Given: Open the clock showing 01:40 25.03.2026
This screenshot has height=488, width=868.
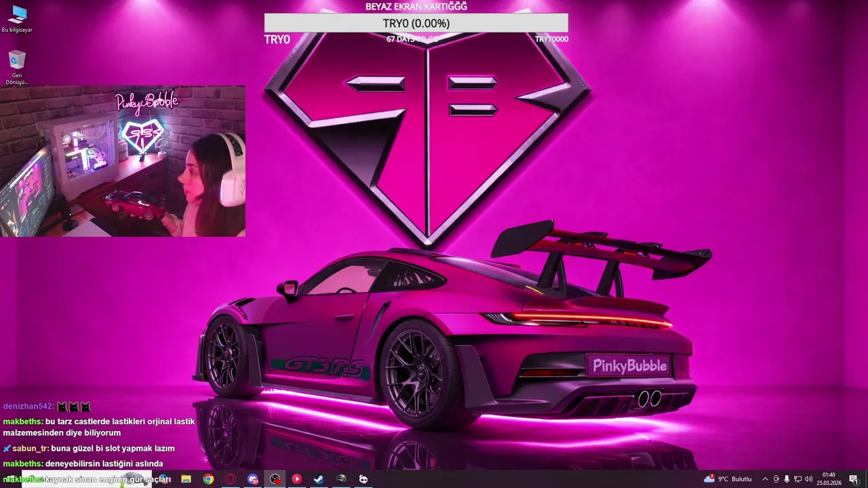Looking at the screenshot, I should click(x=828, y=479).
